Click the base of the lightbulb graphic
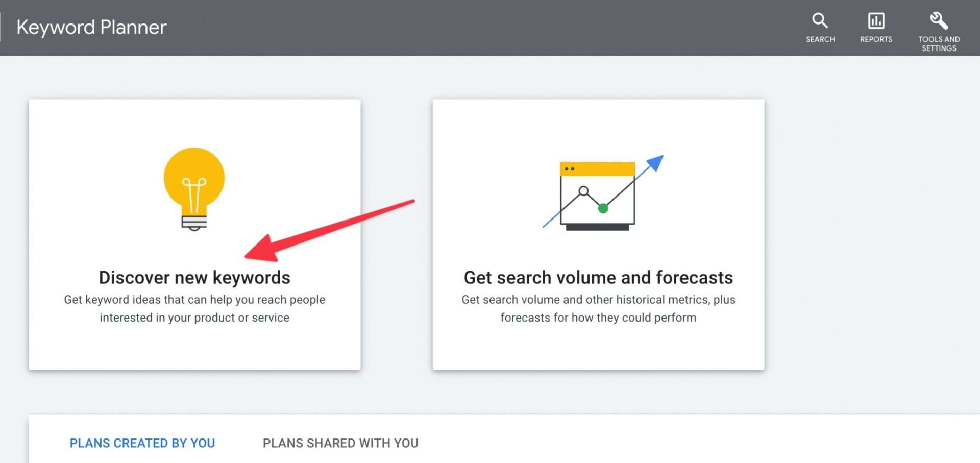This screenshot has height=463, width=980. [x=194, y=223]
